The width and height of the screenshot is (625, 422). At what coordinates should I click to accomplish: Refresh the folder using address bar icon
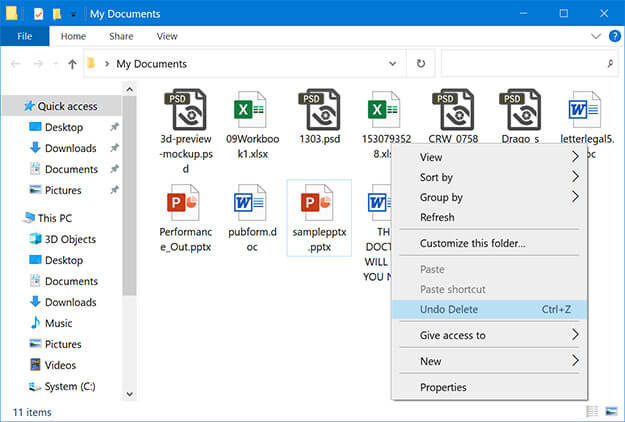click(421, 63)
